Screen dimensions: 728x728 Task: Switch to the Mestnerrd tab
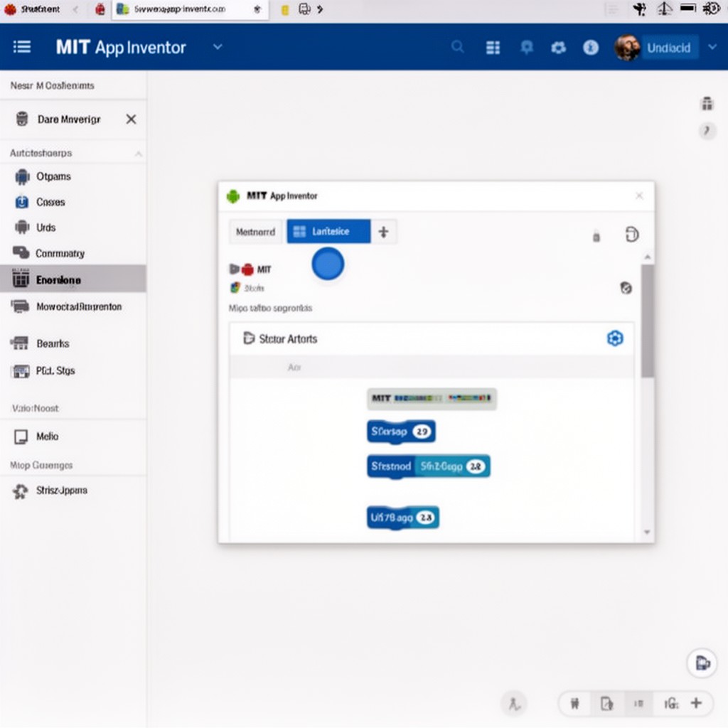tap(255, 232)
